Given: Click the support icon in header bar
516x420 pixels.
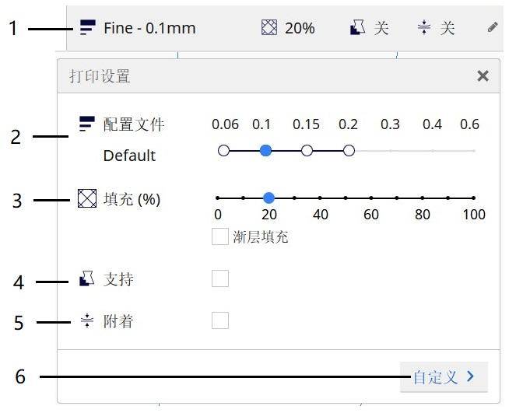Looking at the screenshot, I should 357,28.
